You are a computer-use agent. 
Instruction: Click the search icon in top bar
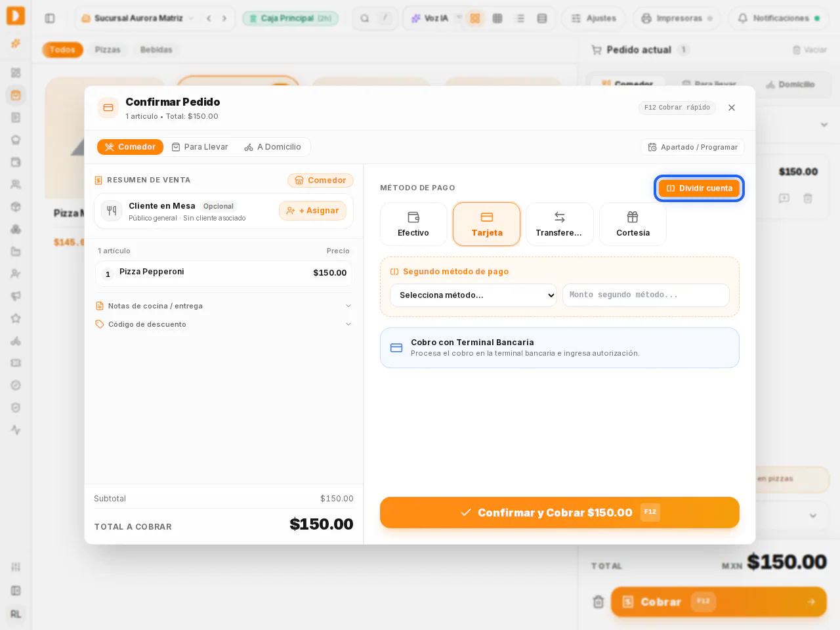click(x=365, y=18)
